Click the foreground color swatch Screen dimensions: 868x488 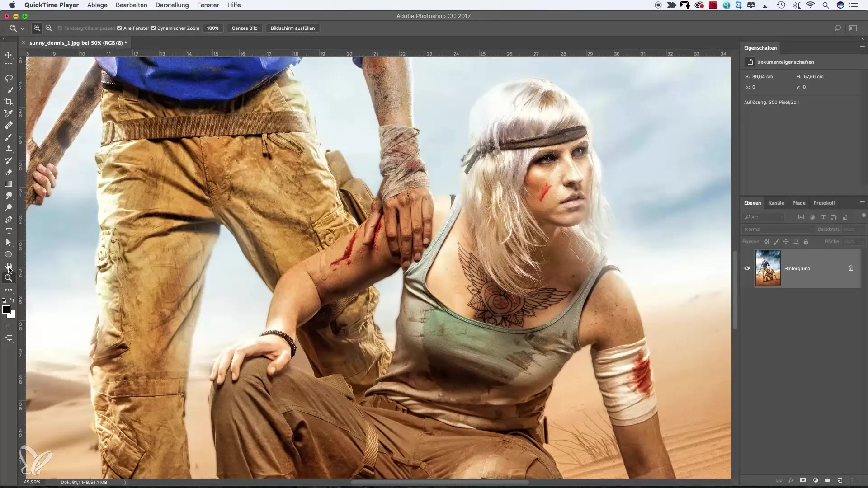click(x=6, y=310)
